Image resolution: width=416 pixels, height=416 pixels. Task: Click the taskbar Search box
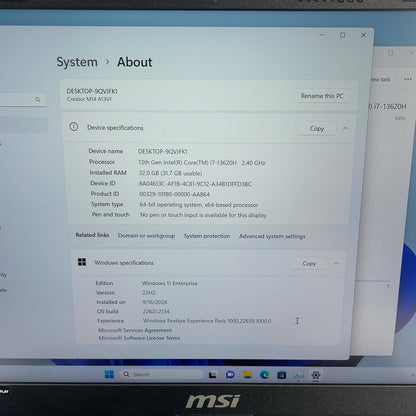(x=162, y=374)
